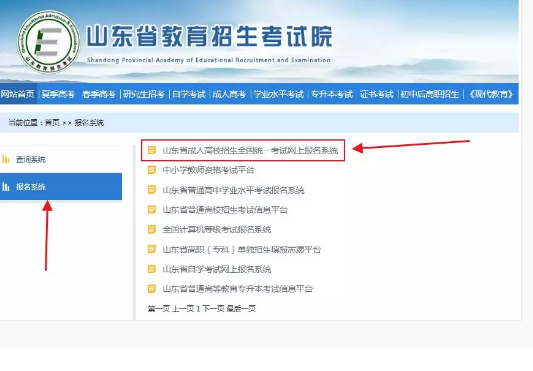Open the 成人高考 navigation item
The image size is (533, 371).
[229, 94]
